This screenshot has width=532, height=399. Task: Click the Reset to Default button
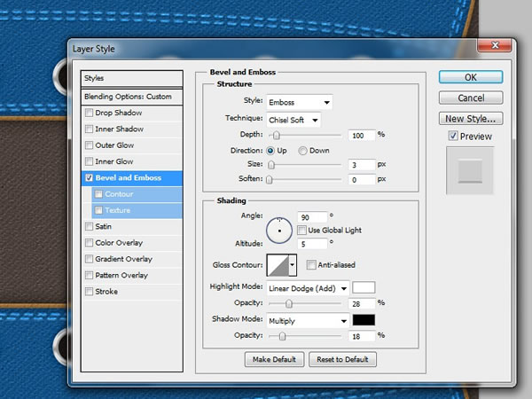342,359
